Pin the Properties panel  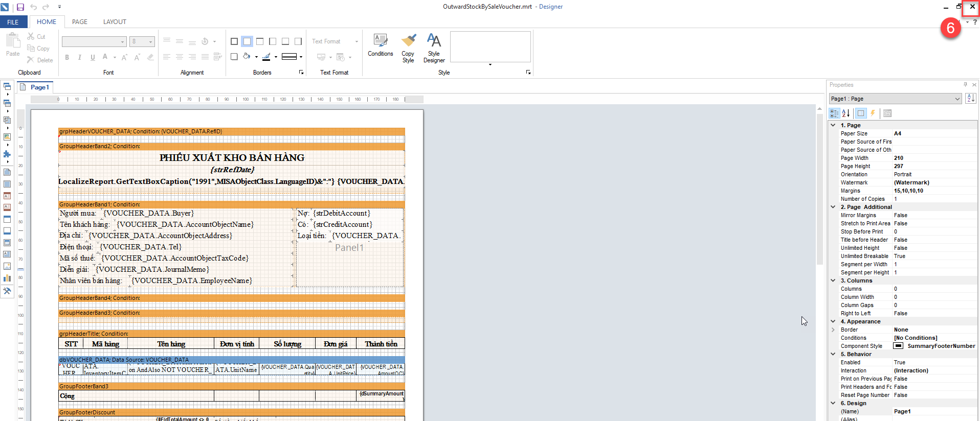[965, 85]
